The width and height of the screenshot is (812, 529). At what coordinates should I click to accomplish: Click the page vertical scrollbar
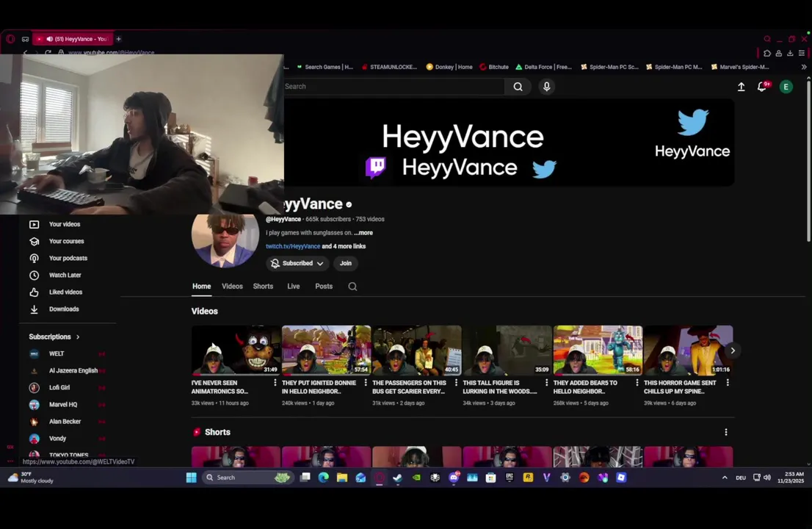(x=808, y=161)
